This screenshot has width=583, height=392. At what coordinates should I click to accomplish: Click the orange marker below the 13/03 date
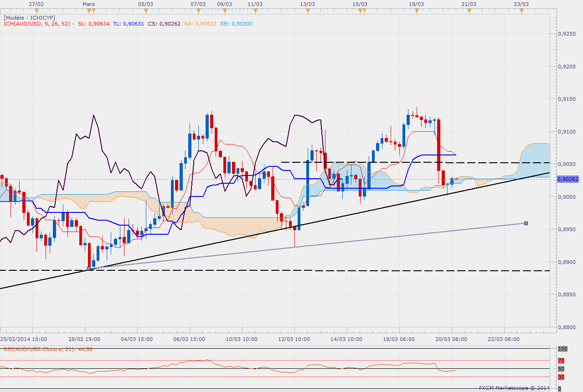point(308,11)
